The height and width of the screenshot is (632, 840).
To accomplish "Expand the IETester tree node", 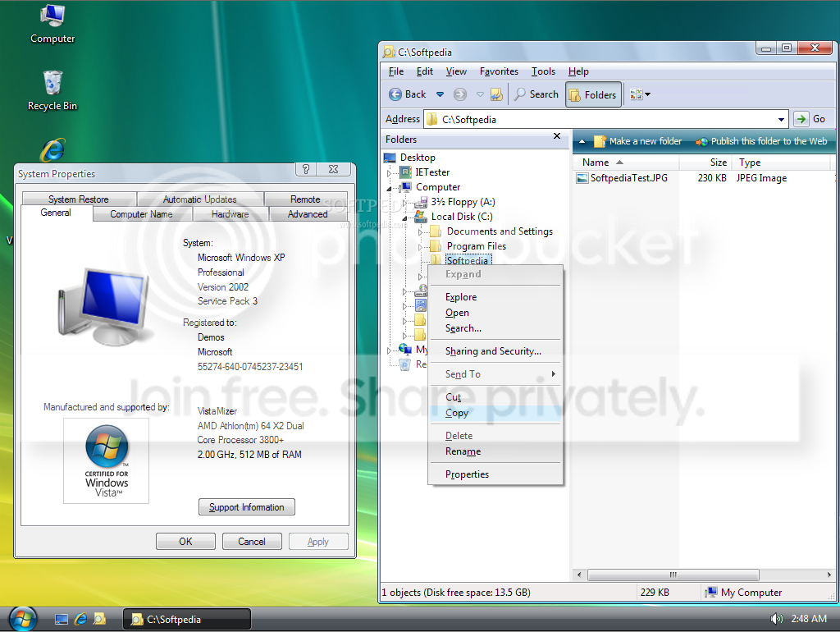I will 390,172.
